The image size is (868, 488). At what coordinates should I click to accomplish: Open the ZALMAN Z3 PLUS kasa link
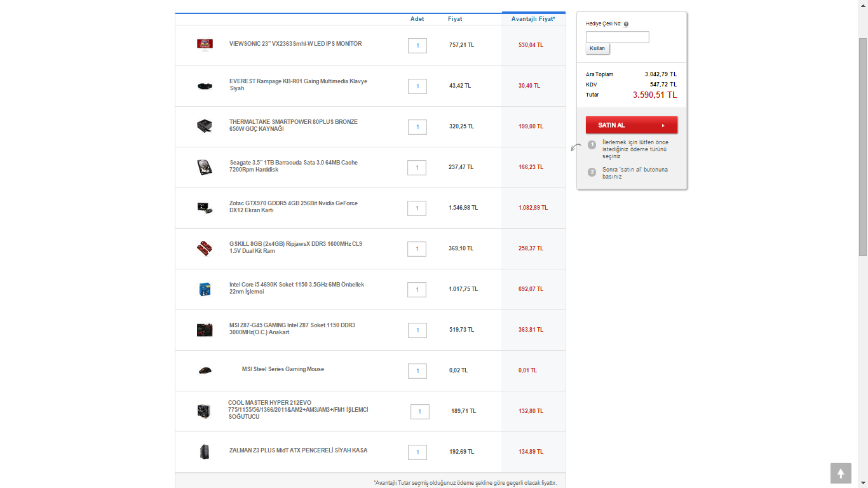[x=298, y=451]
